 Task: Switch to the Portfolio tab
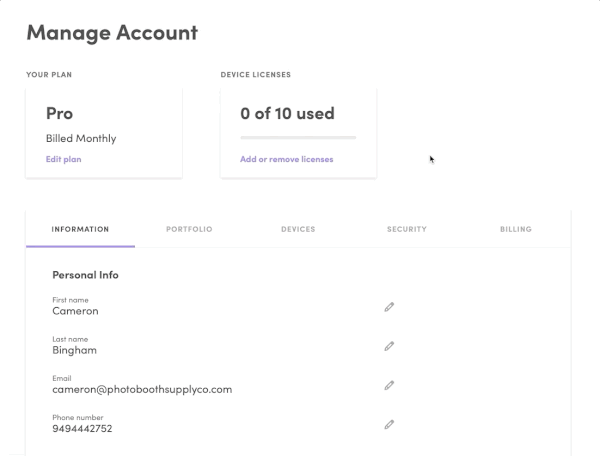(189, 229)
